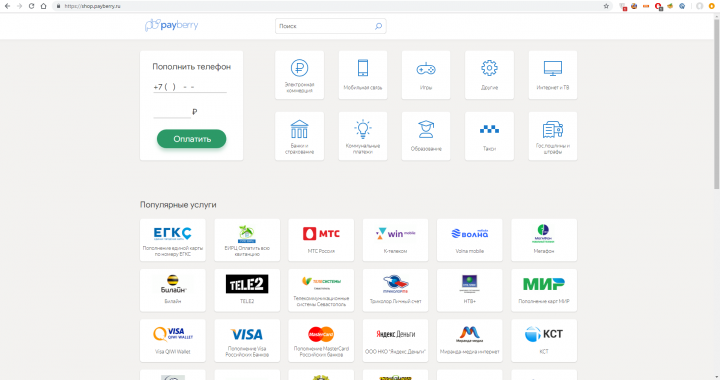
Task: Select the Миранда-медиа интернет service
Action: coord(470,341)
